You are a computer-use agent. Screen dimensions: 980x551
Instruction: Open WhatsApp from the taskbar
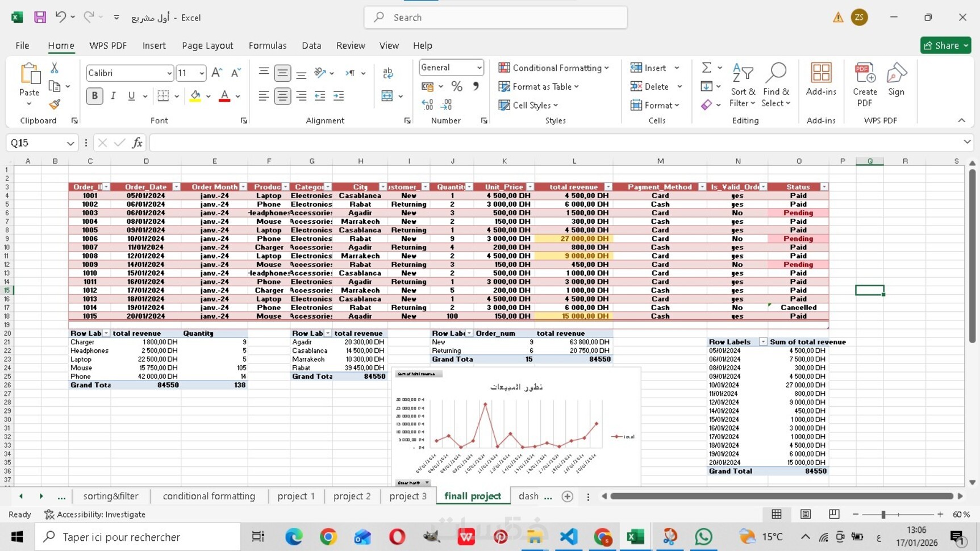pos(703,537)
